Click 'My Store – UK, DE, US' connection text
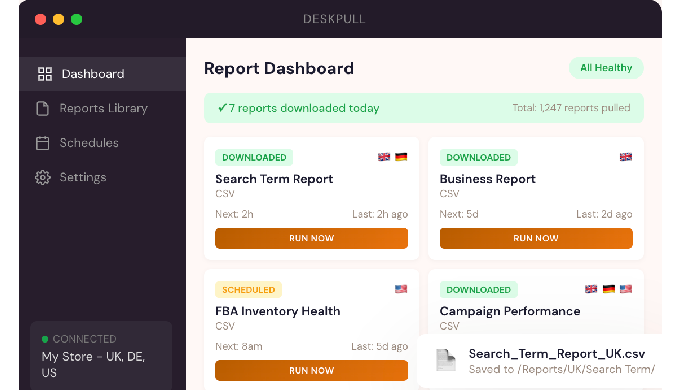The image size is (680, 390). coord(93,364)
